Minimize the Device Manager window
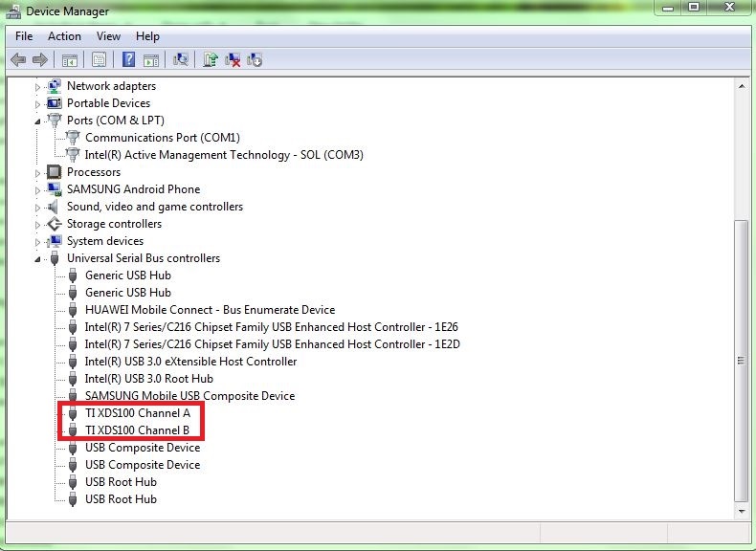Image resolution: width=756 pixels, height=551 pixels. [668, 8]
